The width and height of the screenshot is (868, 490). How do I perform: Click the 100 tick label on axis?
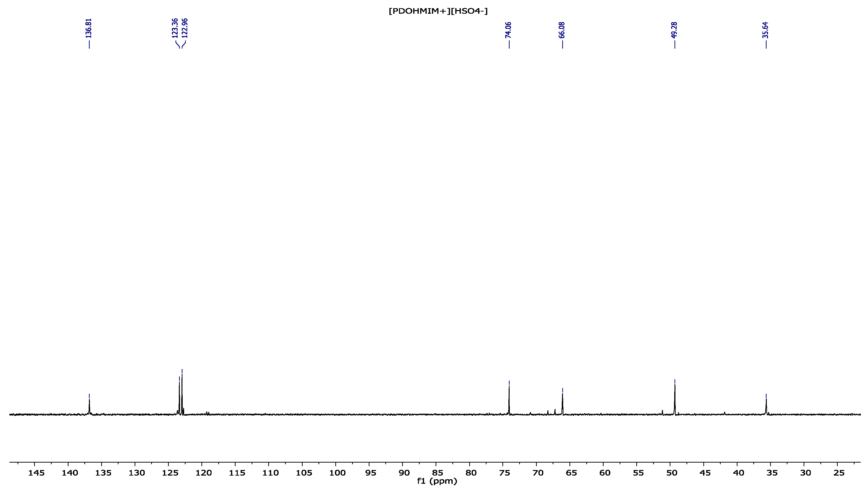point(337,473)
